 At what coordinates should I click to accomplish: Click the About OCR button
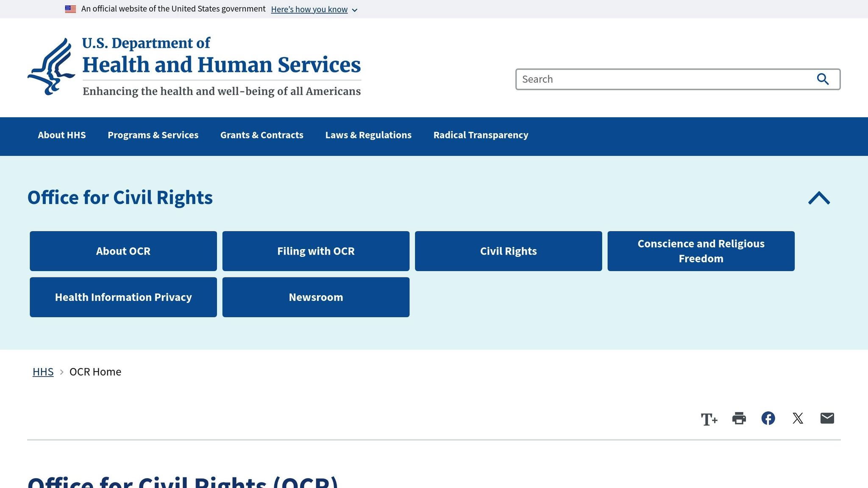point(123,251)
